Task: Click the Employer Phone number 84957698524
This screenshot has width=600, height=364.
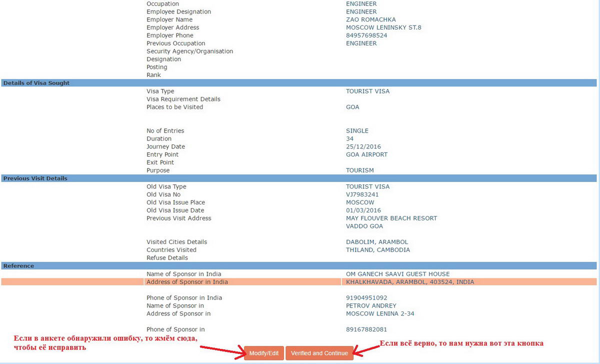Action: click(366, 35)
